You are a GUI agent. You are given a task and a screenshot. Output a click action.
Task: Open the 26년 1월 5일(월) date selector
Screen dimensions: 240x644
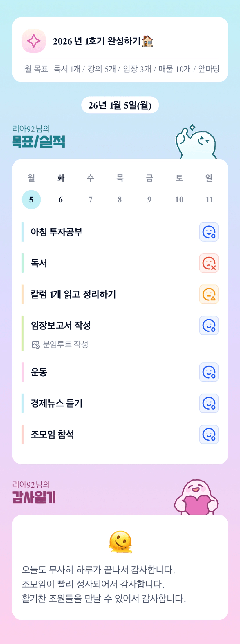(x=120, y=105)
